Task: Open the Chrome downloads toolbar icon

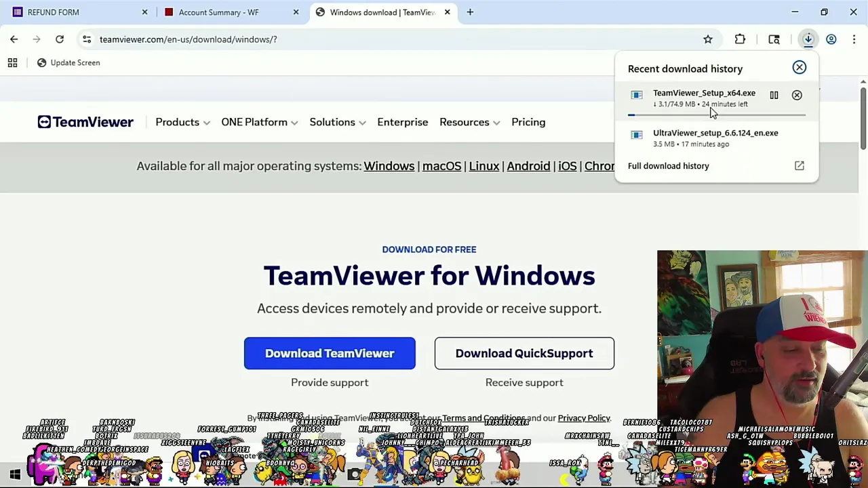Action: point(808,39)
